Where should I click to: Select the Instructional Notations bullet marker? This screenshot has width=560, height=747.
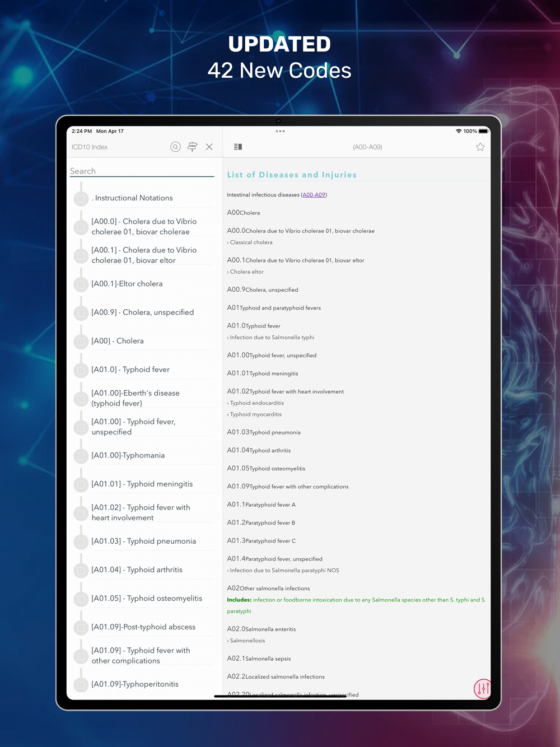[81, 198]
